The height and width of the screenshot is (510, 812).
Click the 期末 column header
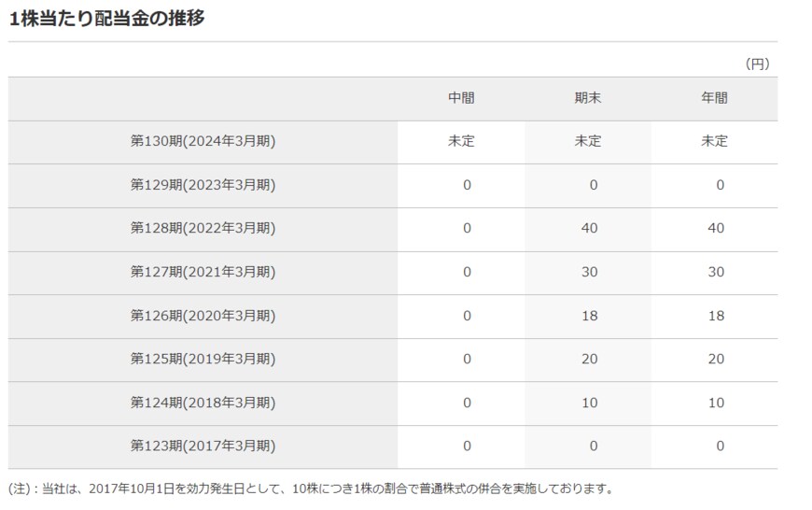[x=588, y=98]
